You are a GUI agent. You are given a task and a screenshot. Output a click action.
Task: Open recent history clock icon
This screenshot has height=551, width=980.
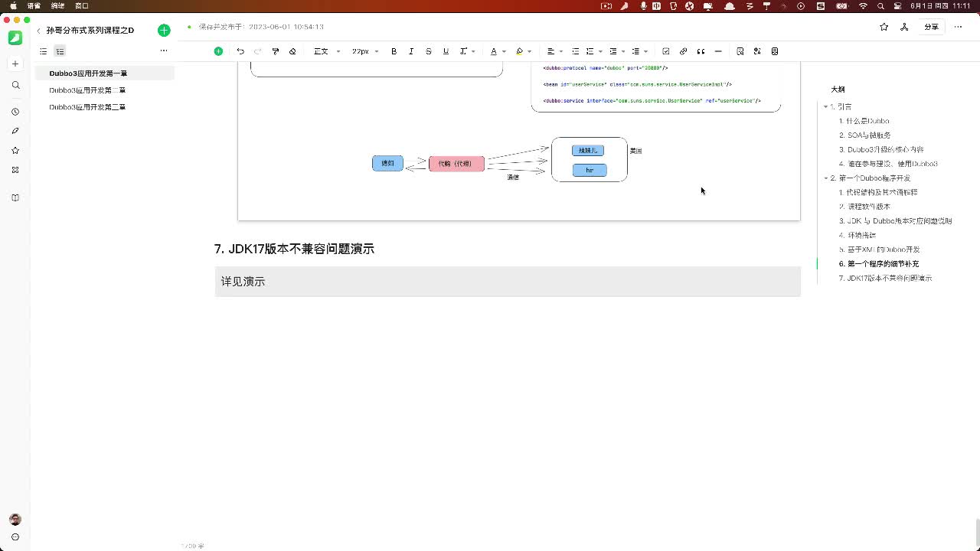(x=15, y=112)
